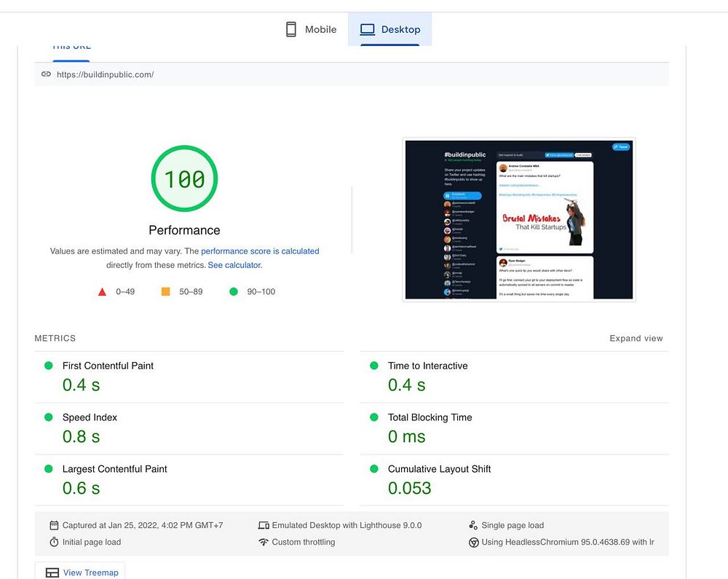Click the Cumulative Layout Shift metric label
The image size is (728, 579).
pos(439,469)
